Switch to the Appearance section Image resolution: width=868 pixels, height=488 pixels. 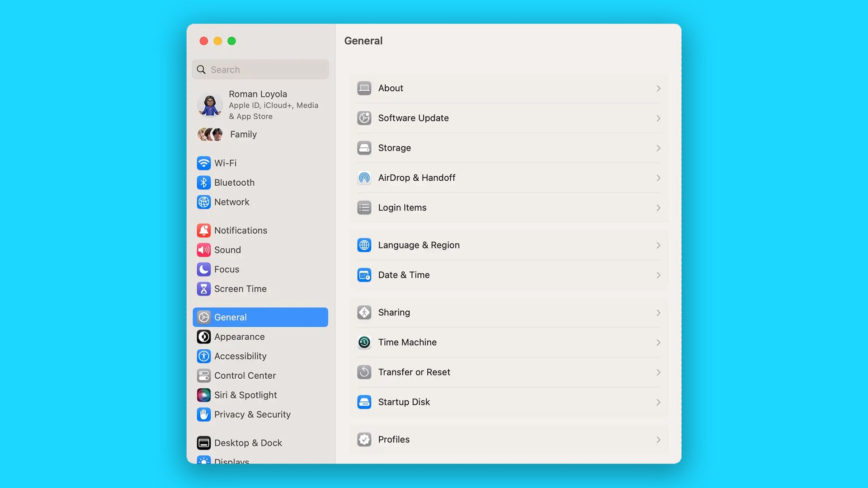coord(239,337)
